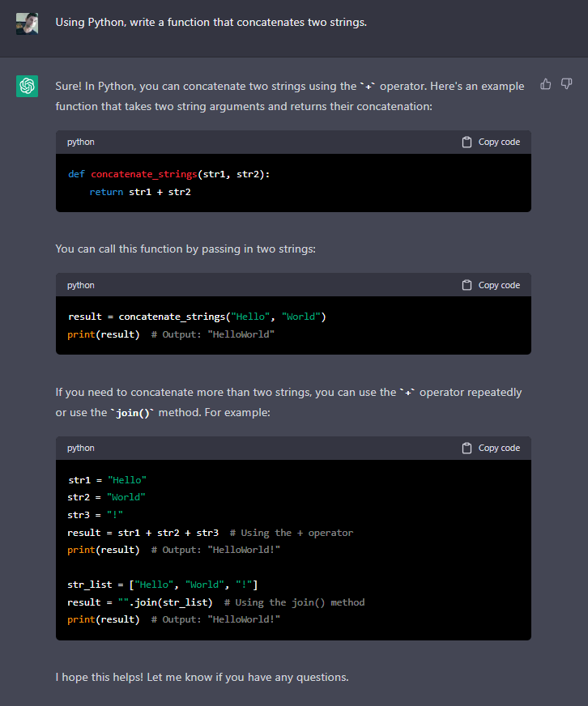Click the "return str1 + str2" code line
The image size is (588, 706).
point(139,192)
